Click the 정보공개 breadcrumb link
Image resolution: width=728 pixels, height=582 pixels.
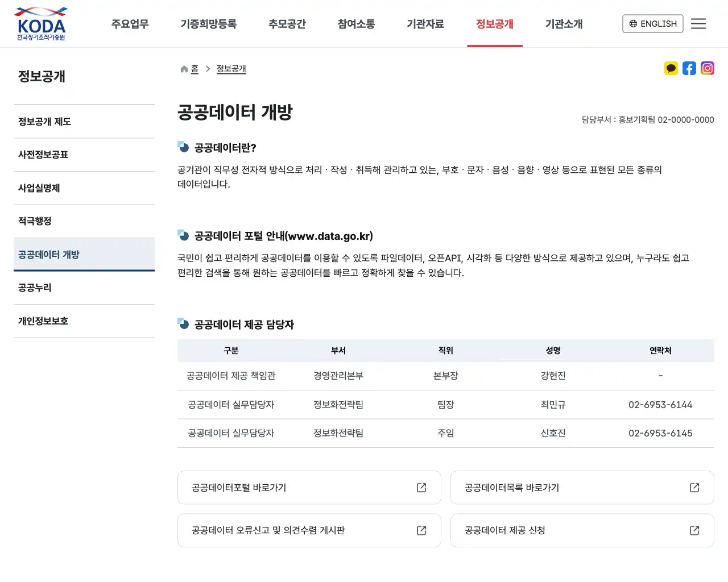coord(231,68)
